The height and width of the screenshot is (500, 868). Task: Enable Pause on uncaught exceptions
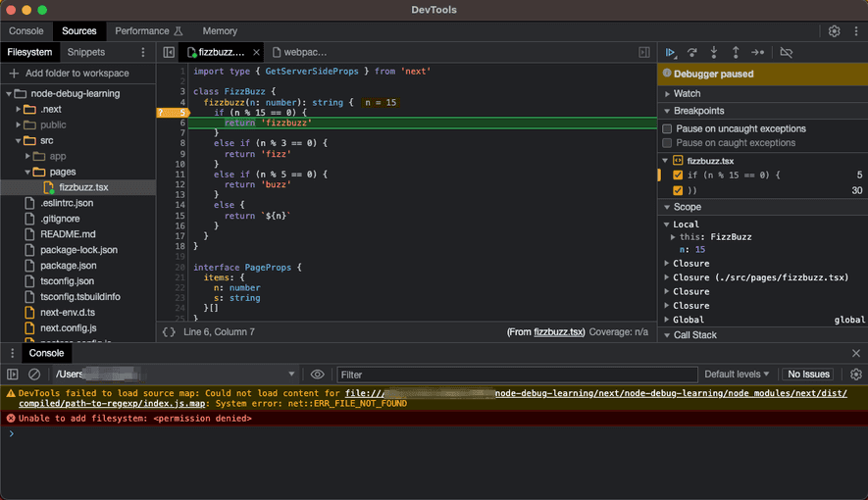click(x=668, y=128)
